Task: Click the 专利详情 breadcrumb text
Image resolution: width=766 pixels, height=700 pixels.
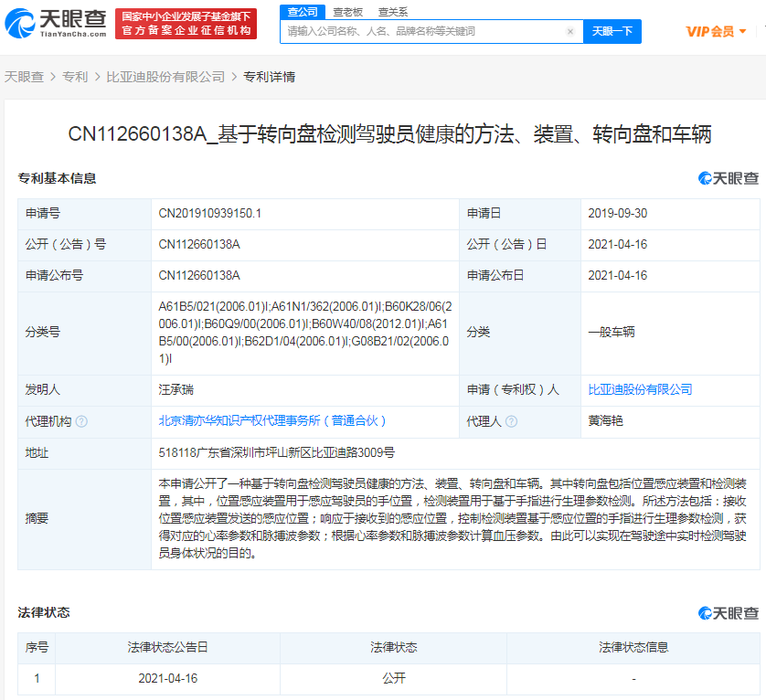Action: (x=269, y=77)
